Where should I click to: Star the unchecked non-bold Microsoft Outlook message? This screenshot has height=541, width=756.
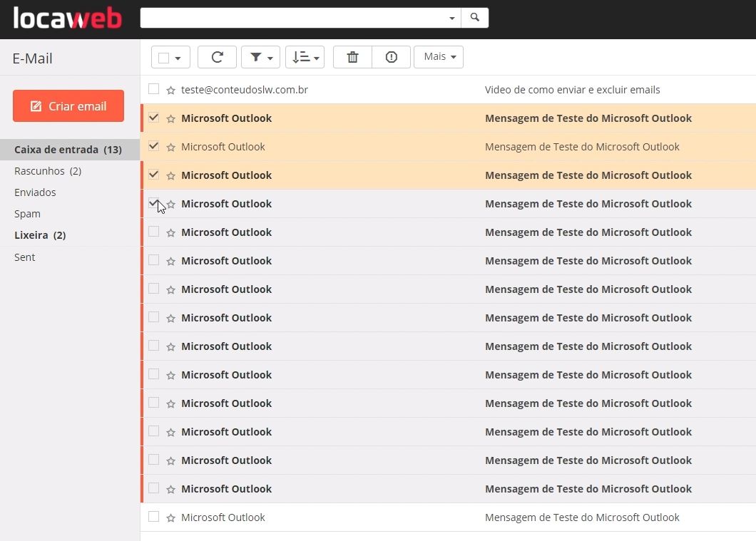(x=170, y=518)
